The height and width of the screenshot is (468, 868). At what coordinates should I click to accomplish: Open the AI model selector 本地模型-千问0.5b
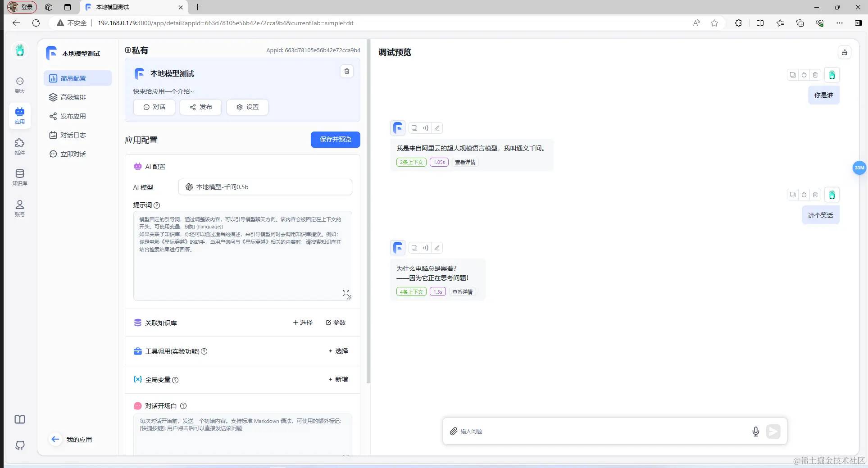point(265,187)
